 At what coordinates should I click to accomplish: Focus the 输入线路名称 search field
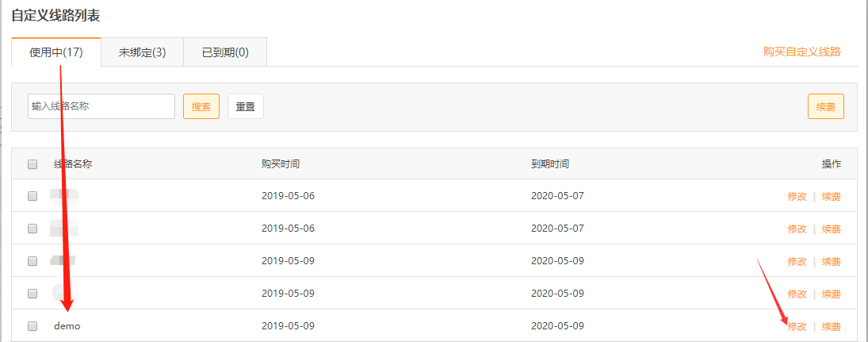101,106
